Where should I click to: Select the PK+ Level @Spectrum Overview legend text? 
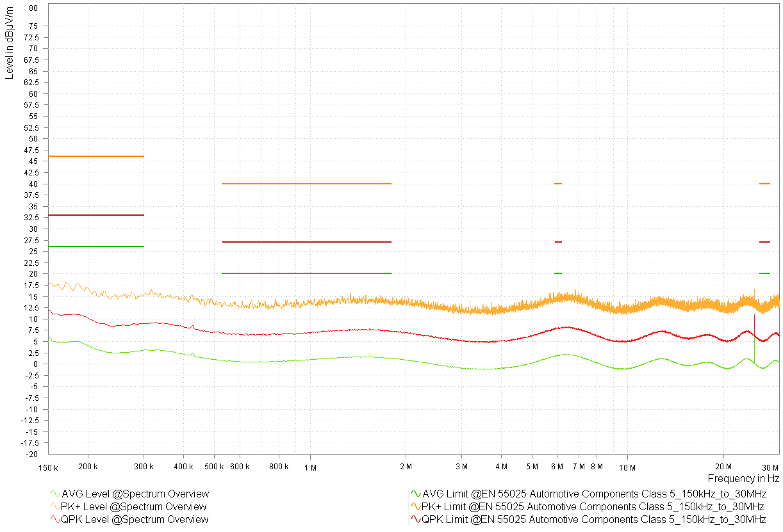tap(135, 507)
